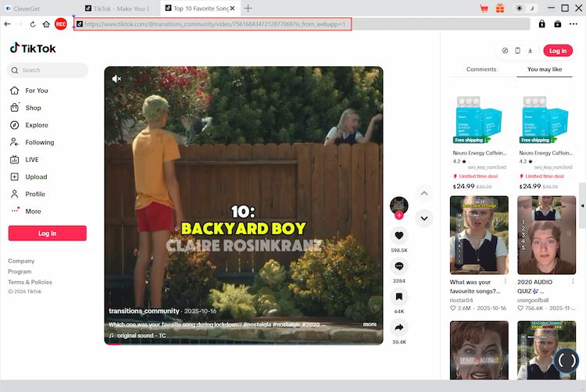Bookmark the video with the save icon

point(398,297)
